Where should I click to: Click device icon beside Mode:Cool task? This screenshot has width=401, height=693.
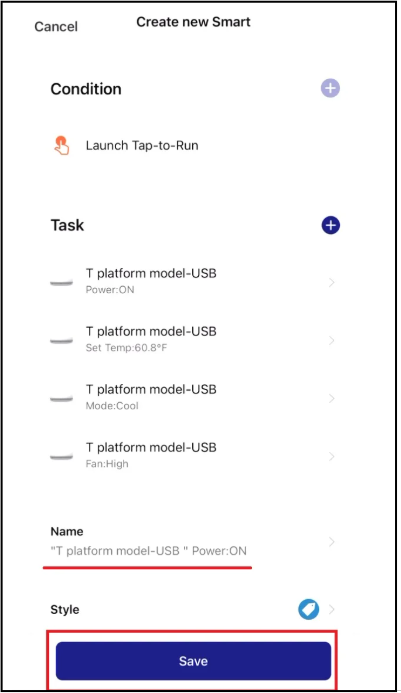pos(61,398)
